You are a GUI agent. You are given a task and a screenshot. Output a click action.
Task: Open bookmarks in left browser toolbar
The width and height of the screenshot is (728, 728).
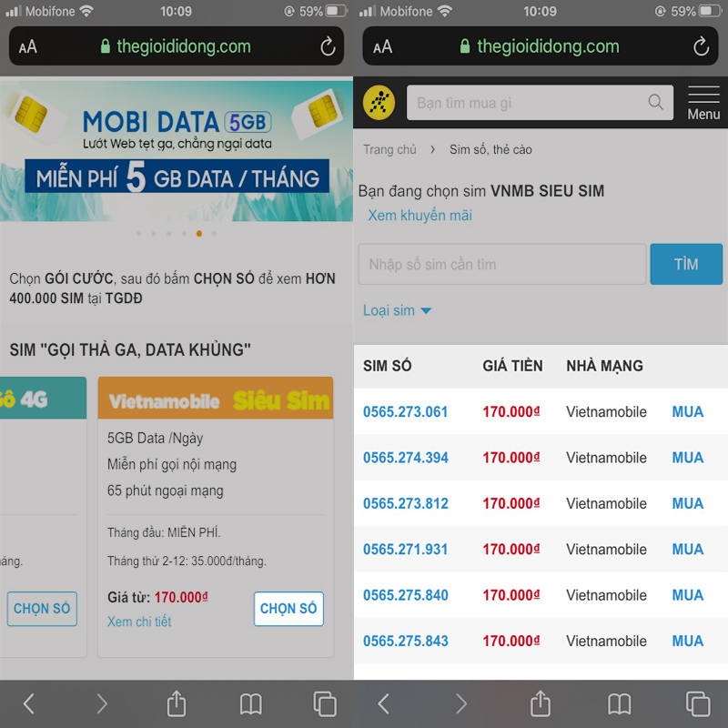[251, 703]
